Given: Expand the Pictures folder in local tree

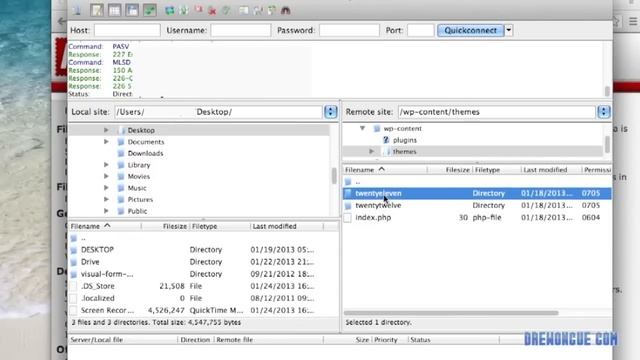Looking at the screenshot, I should pos(106,199).
